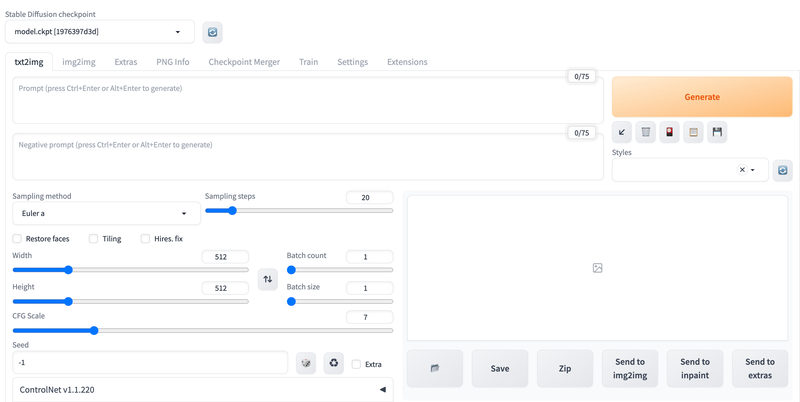
Task: Adjust the Batch count slider
Action: click(340, 270)
